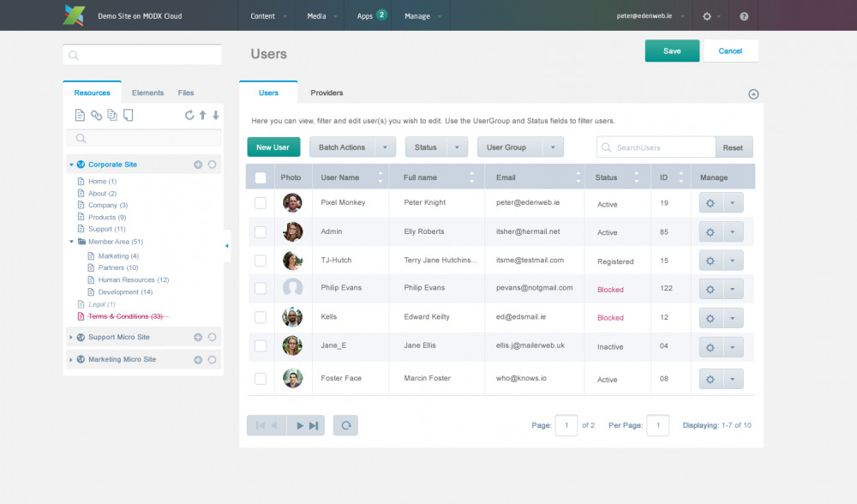Image resolution: width=857 pixels, height=504 pixels.
Task: Open the Elements tab in sidebar
Action: (147, 93)
